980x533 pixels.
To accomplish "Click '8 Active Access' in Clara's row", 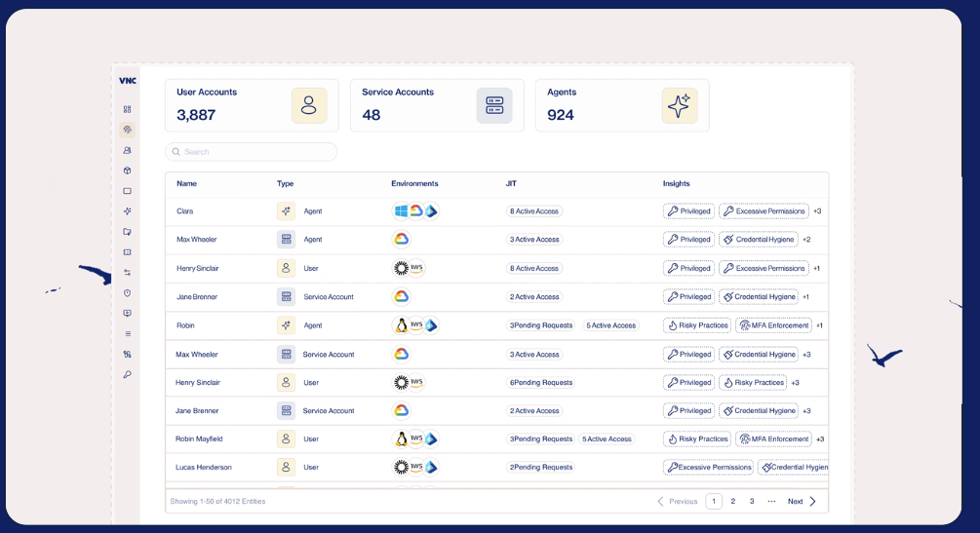I will click(x=534, y=211).
